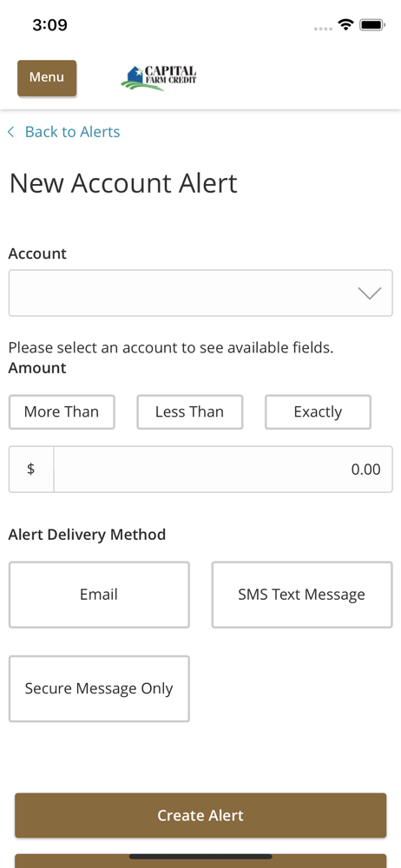Select the Exactly amount option
This screenshot has height=868, width=401.
pos(318,411)
